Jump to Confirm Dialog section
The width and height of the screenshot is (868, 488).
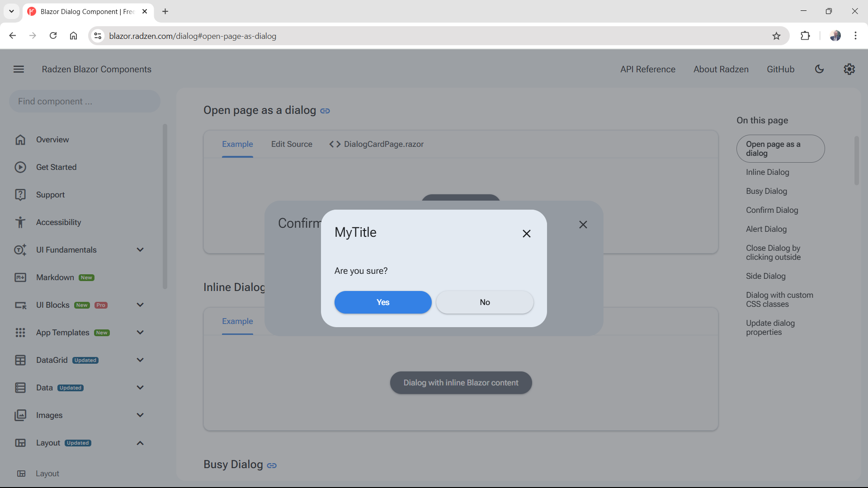click(x=772, y=210)
